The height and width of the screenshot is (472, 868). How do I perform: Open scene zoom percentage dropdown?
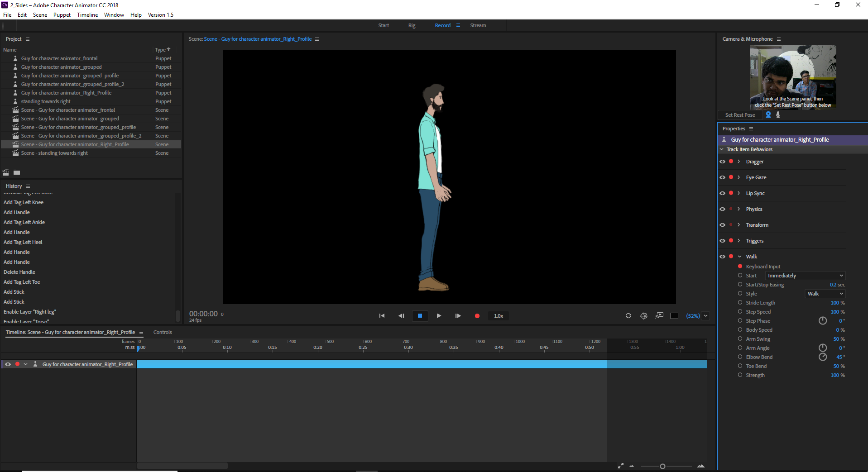pyautogui.click(x=706, y=316)
